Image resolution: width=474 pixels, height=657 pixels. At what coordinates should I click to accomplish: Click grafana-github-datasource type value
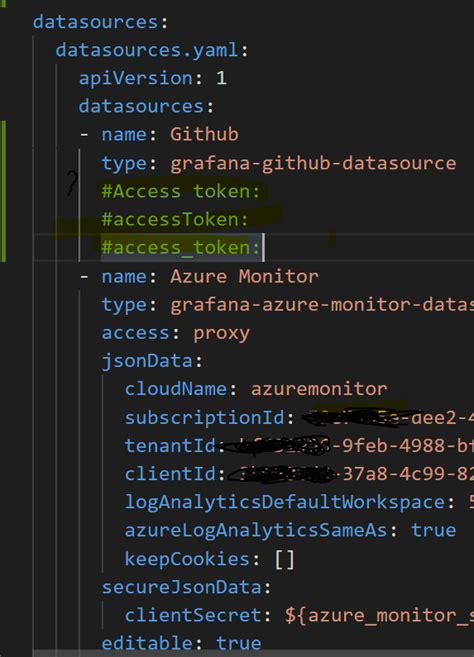coord(313,163)
